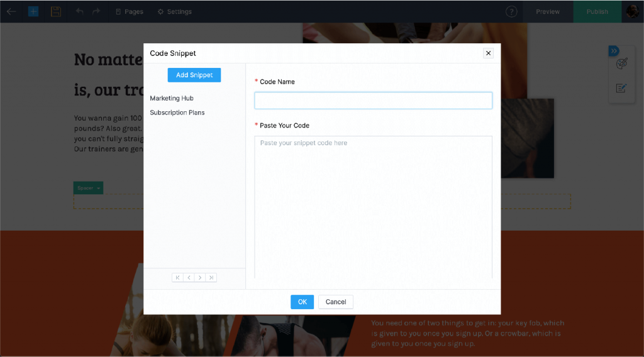Open the Pages menu
The image size is (644, 357).
130,11
